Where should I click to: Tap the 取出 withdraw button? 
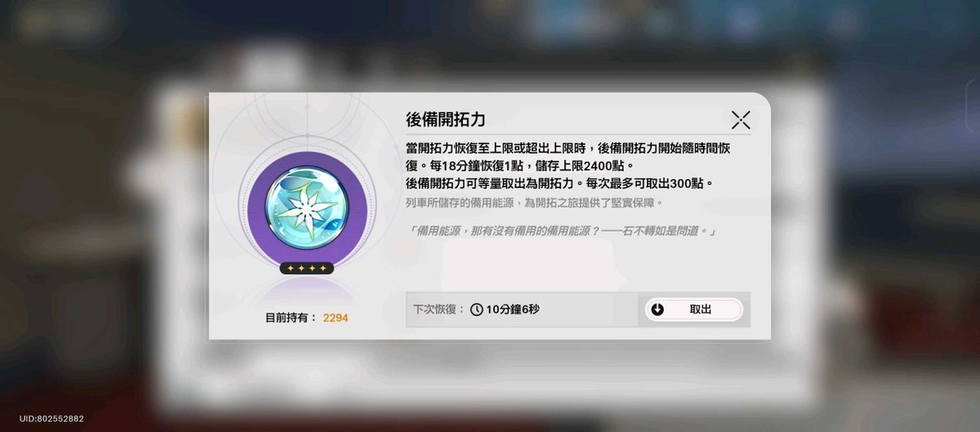pos(694,309)
